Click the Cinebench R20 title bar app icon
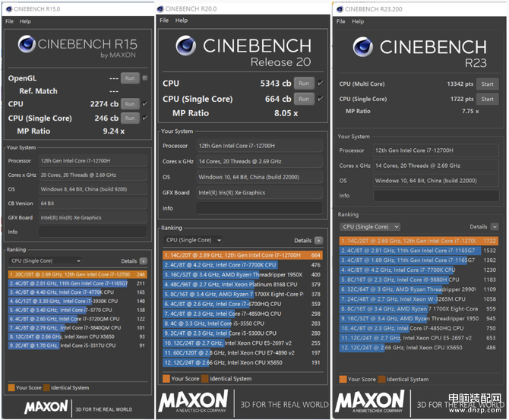Screen dimensions: 509x420 160,9
